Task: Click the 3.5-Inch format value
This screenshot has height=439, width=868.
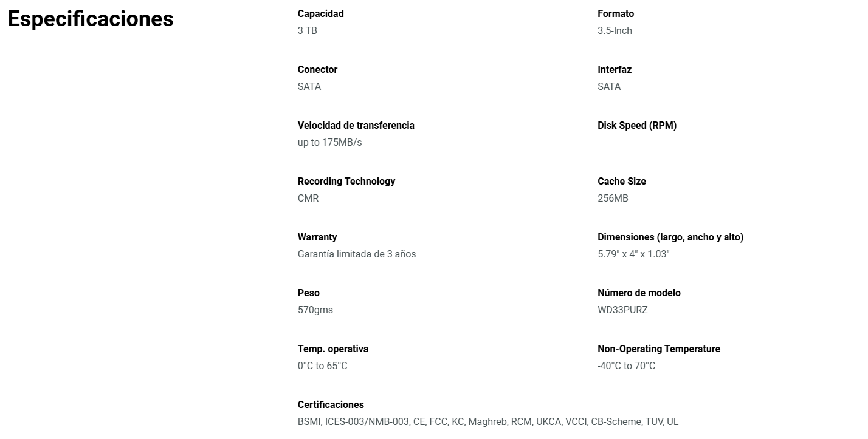Action: point(615,30)
